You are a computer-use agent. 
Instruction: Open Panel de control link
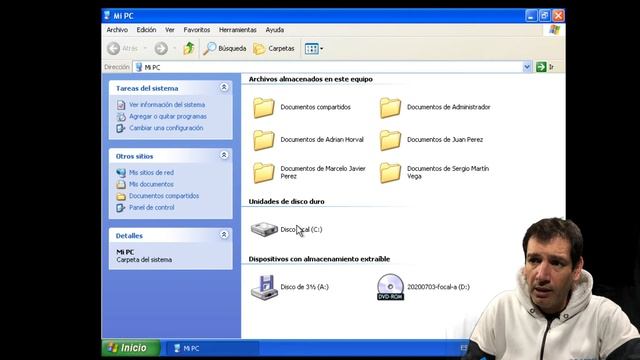point(151,207)
